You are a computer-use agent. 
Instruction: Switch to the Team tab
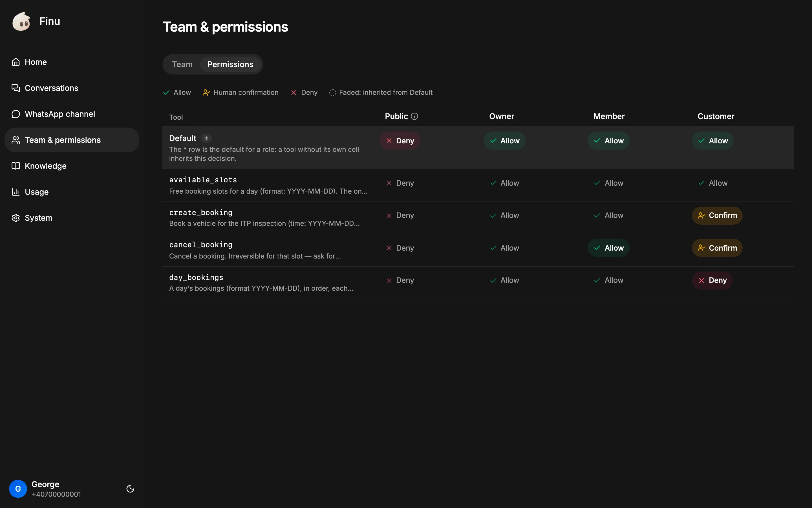pos(182,65)
